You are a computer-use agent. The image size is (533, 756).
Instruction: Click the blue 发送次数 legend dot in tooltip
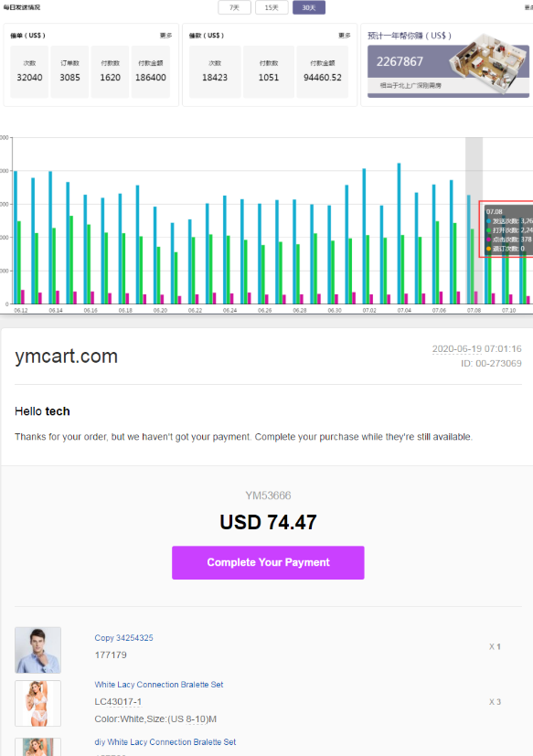click(488, 221)
